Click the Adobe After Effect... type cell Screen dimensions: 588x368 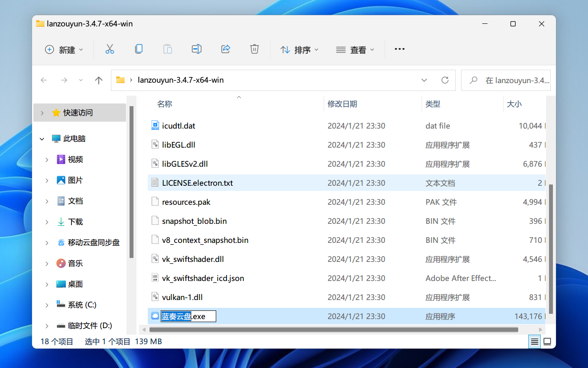click(461, 278)
